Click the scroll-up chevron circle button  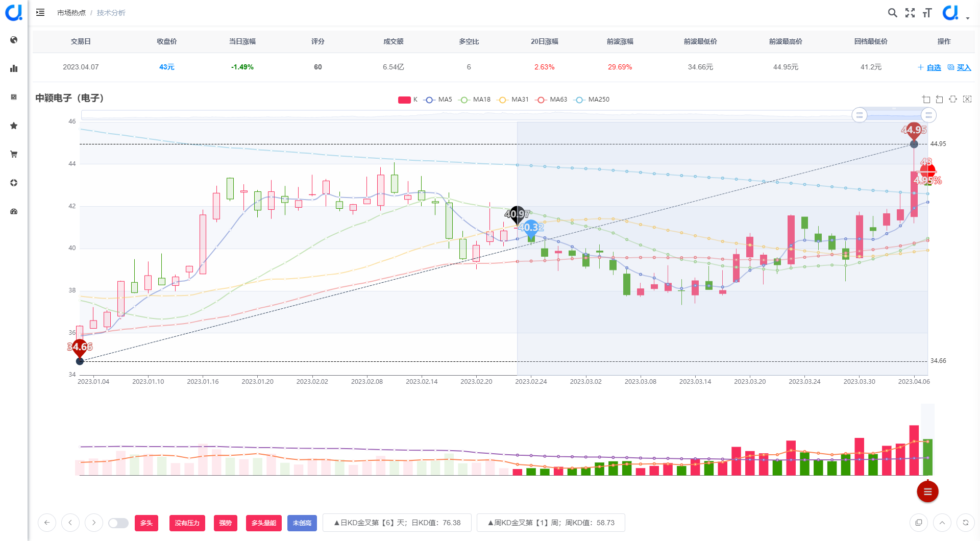click(x=942, y=523)
